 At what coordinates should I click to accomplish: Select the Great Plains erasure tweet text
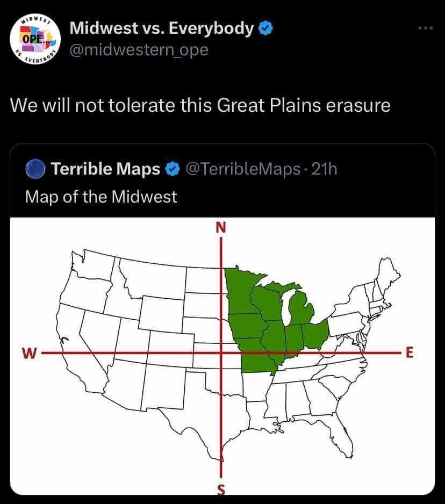point(200,105)
